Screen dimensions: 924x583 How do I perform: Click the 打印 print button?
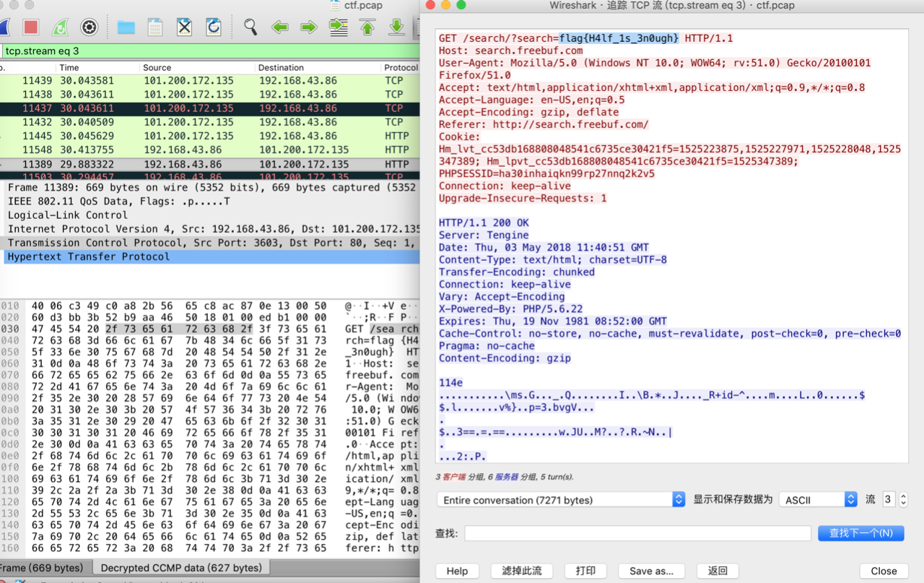pos(585,571)
